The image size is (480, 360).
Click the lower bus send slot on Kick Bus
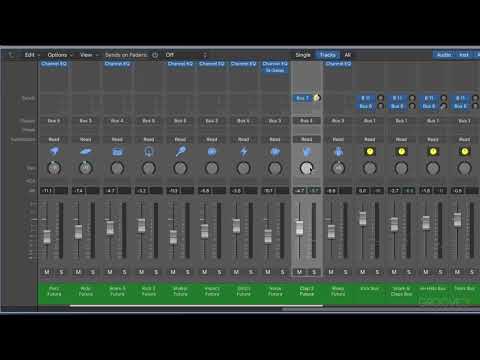tap(366, 106)
